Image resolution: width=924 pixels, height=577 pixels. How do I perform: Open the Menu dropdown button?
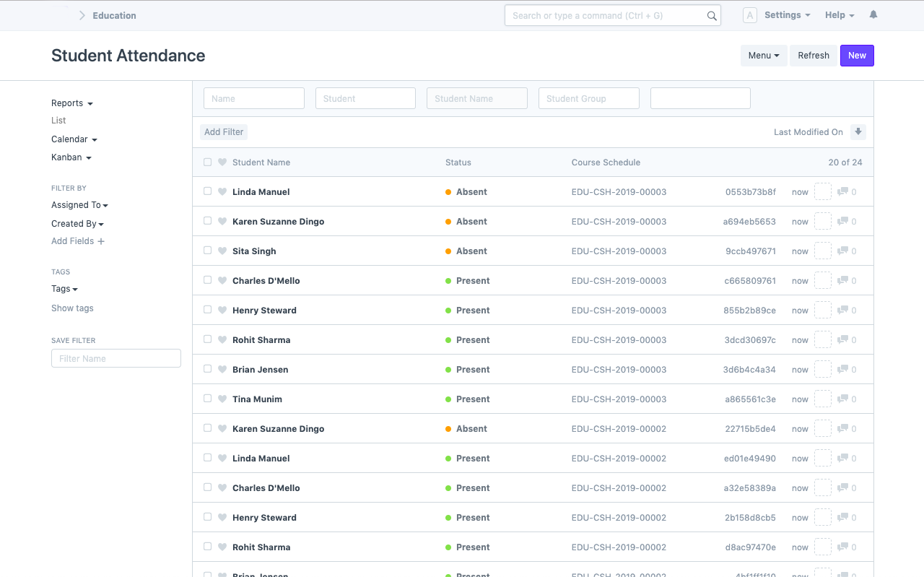(764, 56)
